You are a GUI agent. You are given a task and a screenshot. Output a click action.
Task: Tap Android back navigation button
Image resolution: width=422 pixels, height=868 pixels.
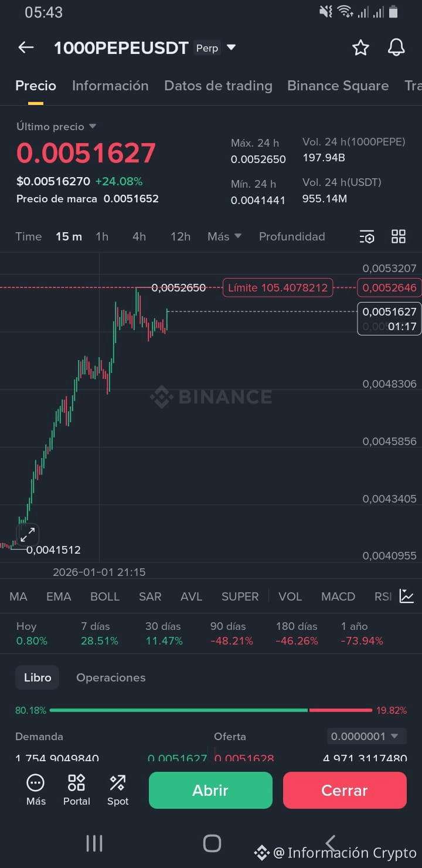tap(331, 843)
